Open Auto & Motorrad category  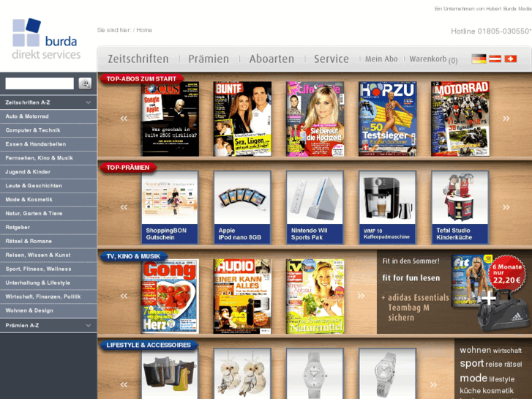coord(48,116)
